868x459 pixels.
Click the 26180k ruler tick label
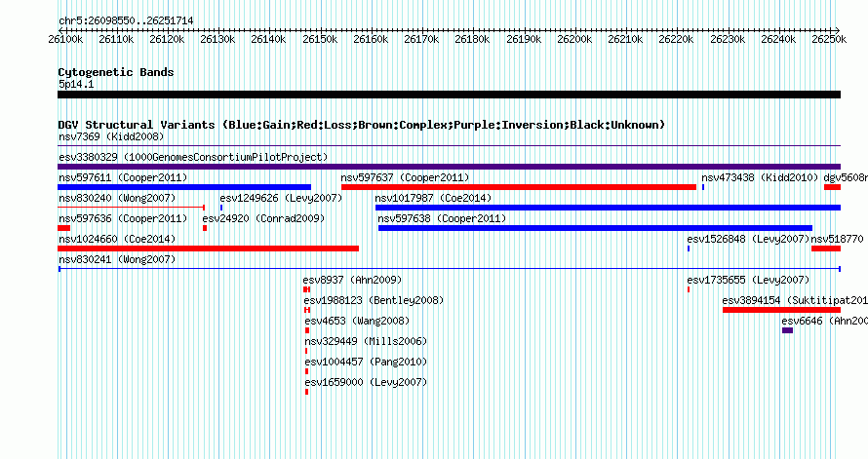pos(472,39)
